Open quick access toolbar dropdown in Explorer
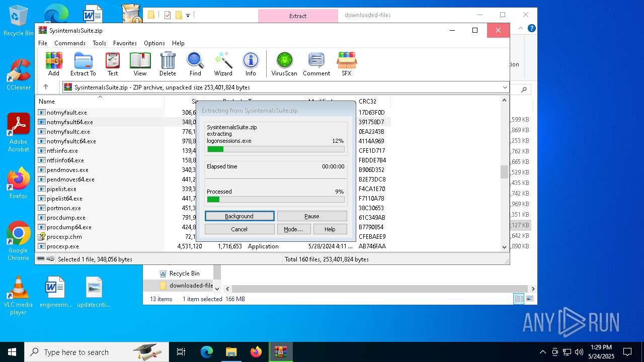Viewport: 644px width, 362px height. click(188, 15)
